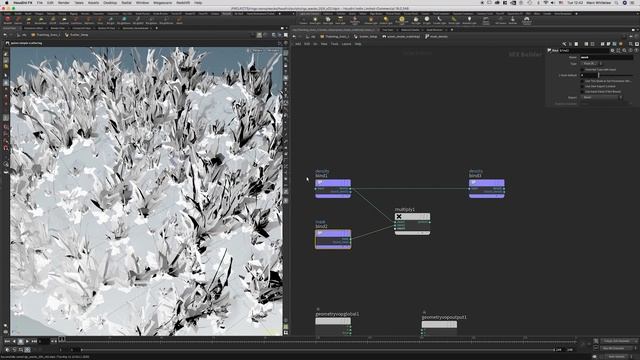Select the GI Light shelf tool

point(427,20)
